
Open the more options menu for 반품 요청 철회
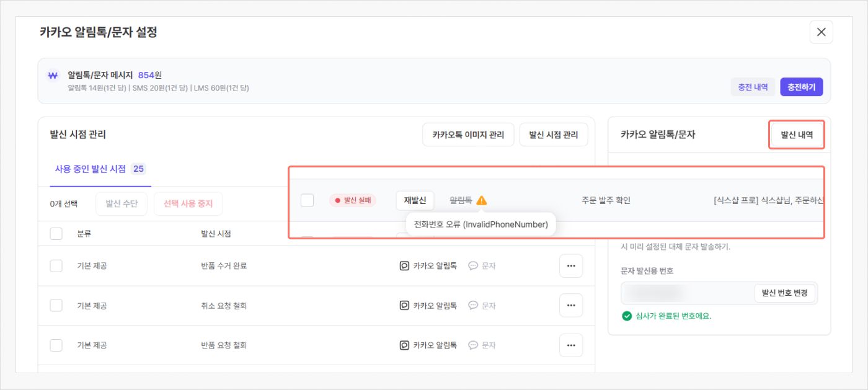point(571,345)
